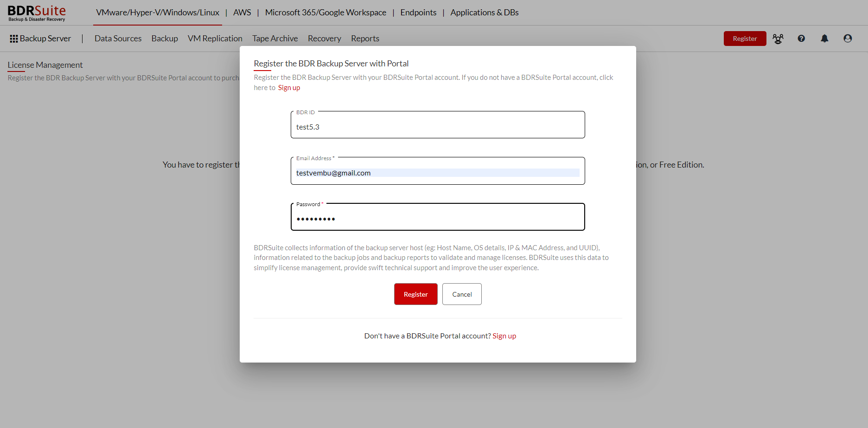Click the Backup Server label
Screen dimensions: 868x428
pyautogui.click(x=45, y=39)
